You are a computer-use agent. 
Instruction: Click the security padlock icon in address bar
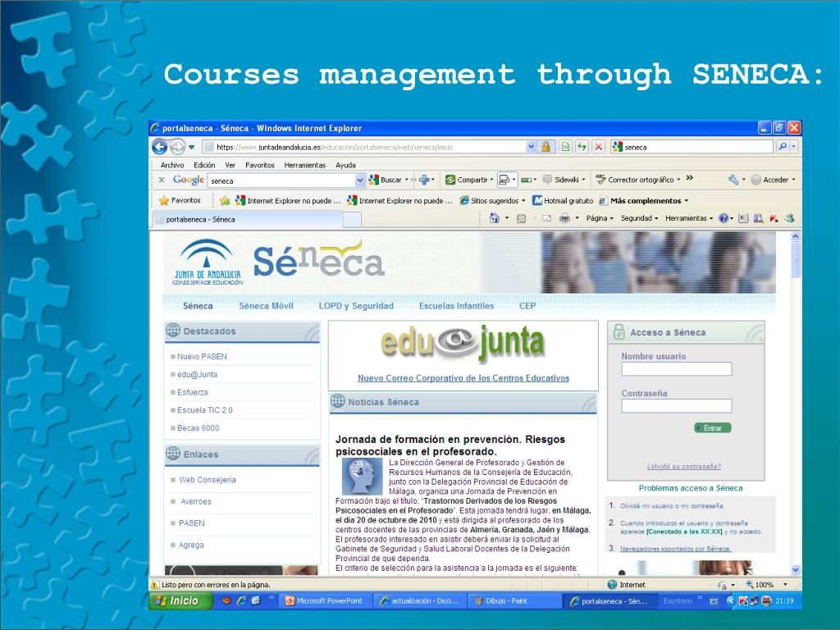546,147
